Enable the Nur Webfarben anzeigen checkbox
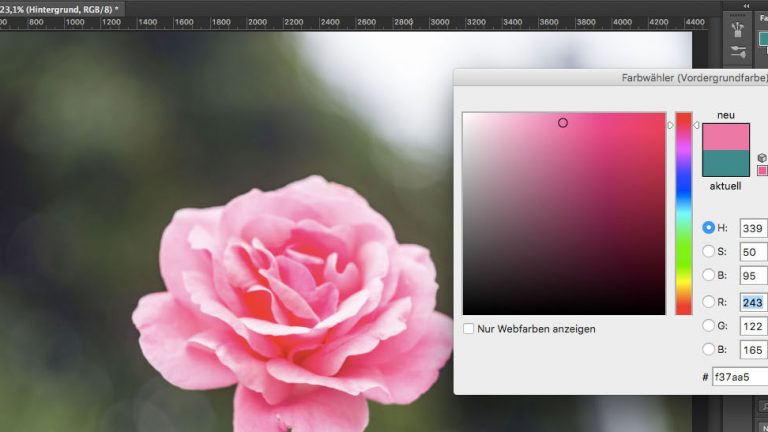The width and height of the screenshot is (768, 432). point(469,328)
